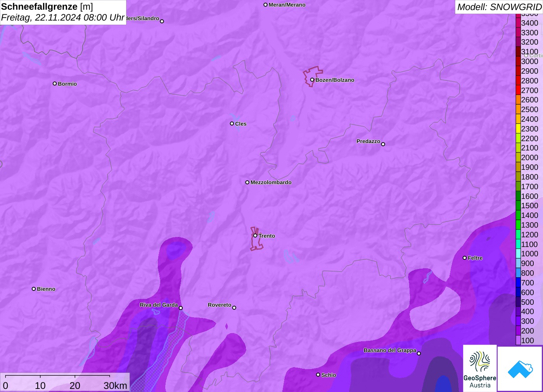Click the Bienno location marker

coord(34,289)
